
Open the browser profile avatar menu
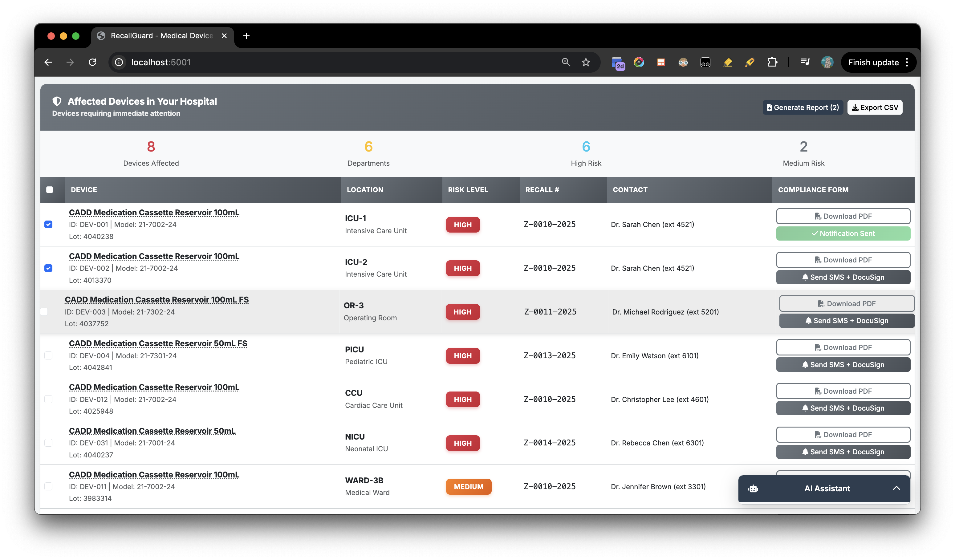(827, 62)
